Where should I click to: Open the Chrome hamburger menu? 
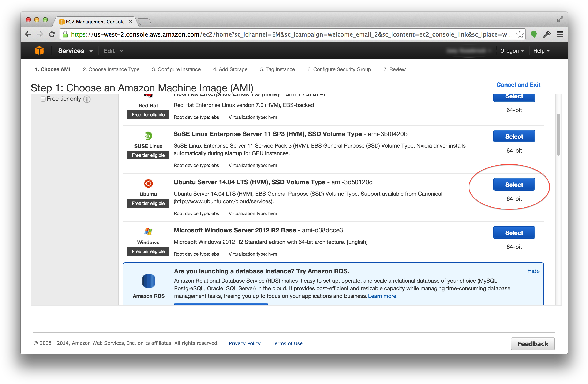pos(560,34)
